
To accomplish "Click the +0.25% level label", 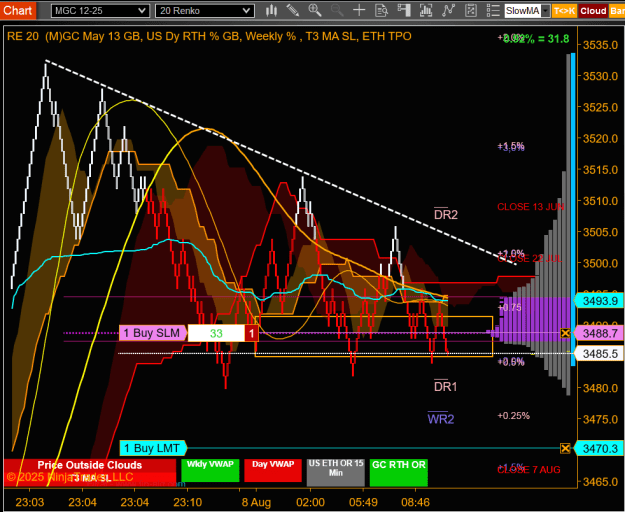I will [x=513, y=416].
